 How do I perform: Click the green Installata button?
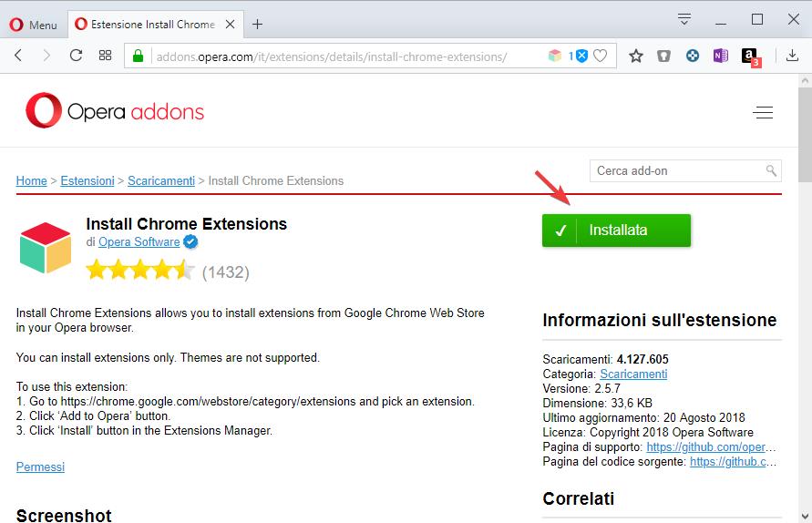click(616, 231)
